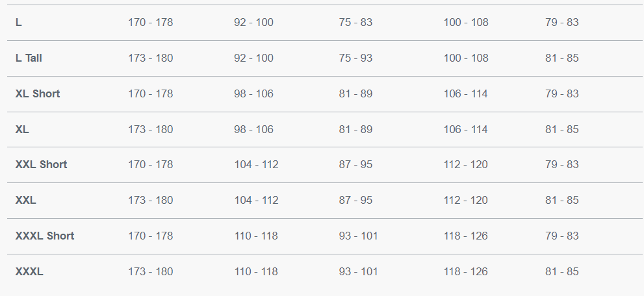The width and height of the screenshot is (644, 296).
Task: Select 87 - 95 in the XXL row
Action: click(355, 200)
